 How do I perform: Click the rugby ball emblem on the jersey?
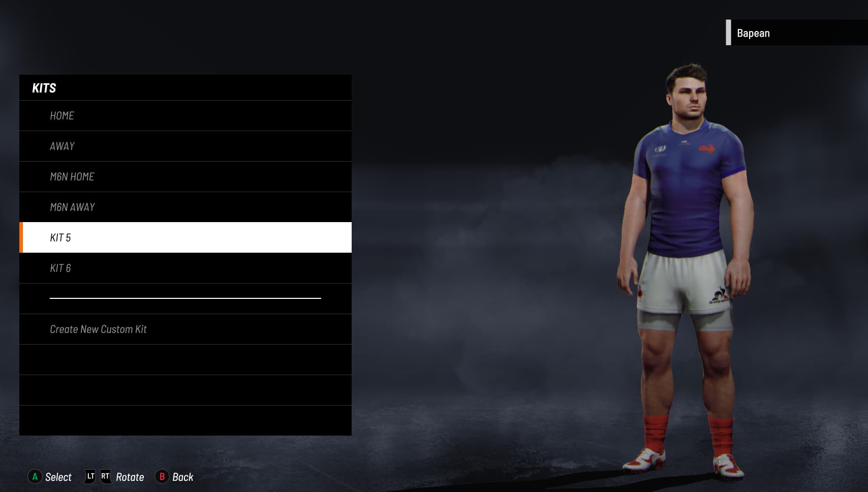pos(660,149)
